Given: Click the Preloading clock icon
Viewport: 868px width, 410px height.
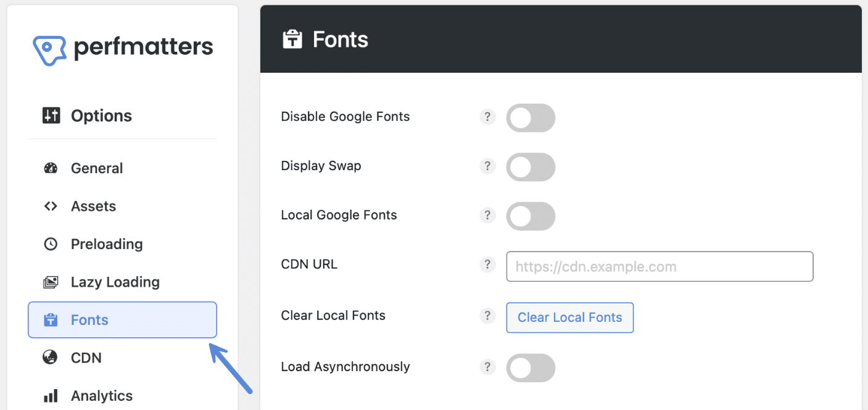Looking at the screenshot, I should (x=51, y=244).
